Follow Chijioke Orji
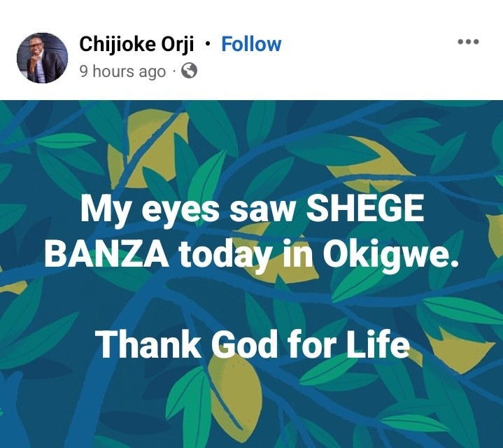The height and width of the screenshot is (448, 503). [x=251, y=44]
